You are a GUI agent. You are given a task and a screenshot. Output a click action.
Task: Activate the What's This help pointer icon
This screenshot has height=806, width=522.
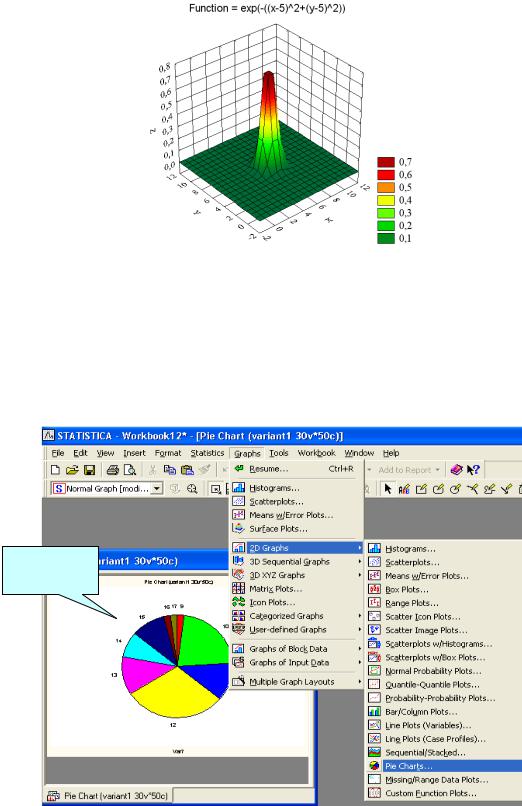point(473,469)
